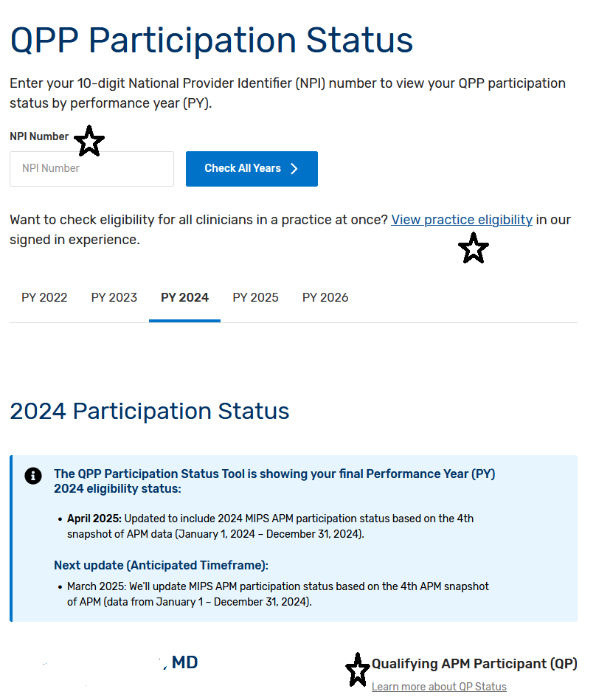Click the Next update (Anticipated Timeframe) heading

pyautogui.click(x=161, y=566)
